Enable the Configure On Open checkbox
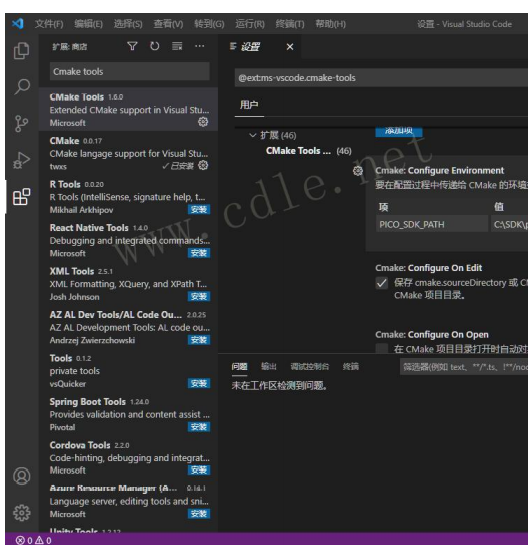528x545 pixels. pyautogui.click(x=382, y=348)
